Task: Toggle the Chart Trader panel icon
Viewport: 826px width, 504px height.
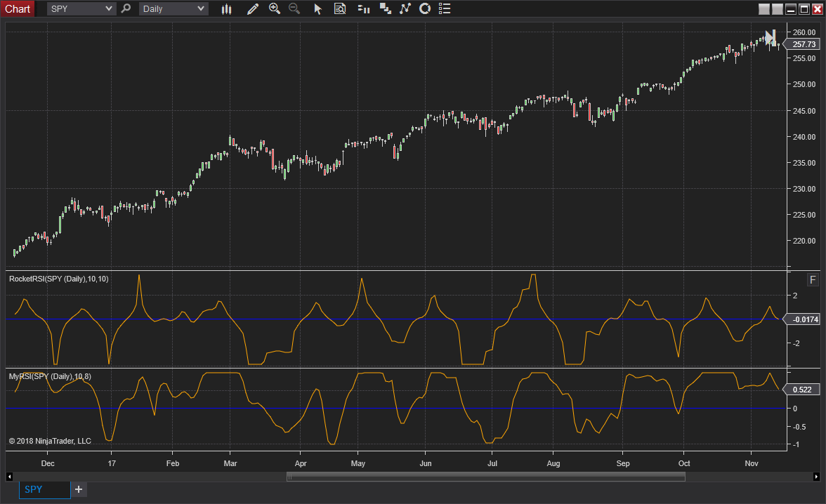Action: tap(364, 9)
